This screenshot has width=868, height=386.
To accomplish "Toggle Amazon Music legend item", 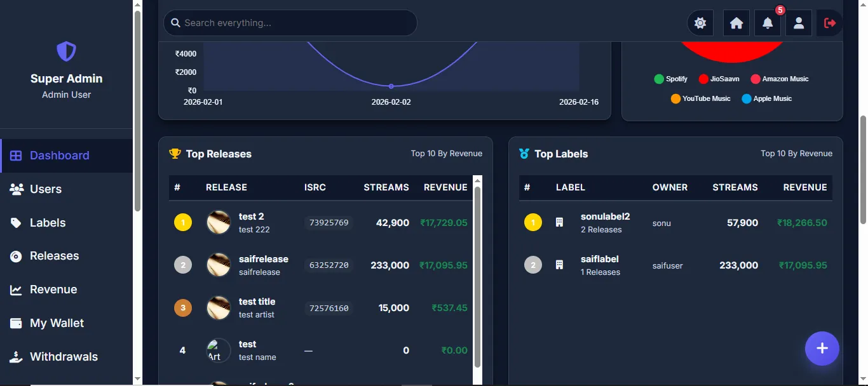I will 780,79.
